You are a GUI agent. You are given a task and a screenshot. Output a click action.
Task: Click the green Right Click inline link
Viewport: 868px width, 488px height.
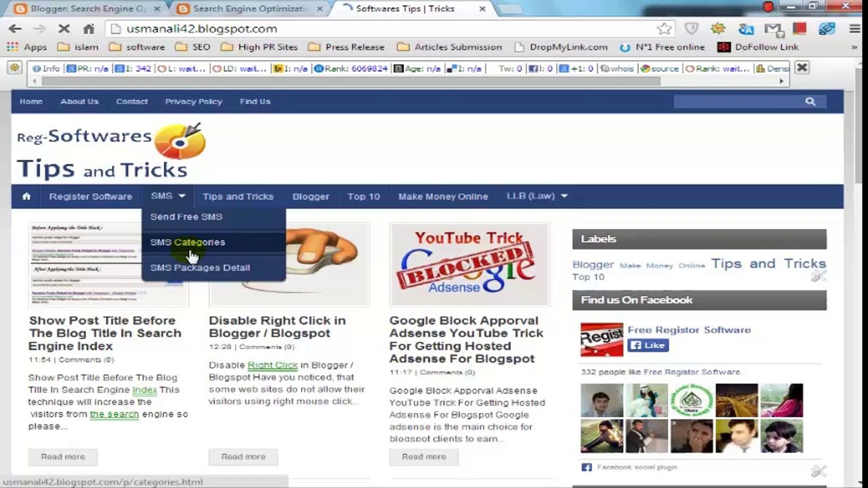point(272,365)
